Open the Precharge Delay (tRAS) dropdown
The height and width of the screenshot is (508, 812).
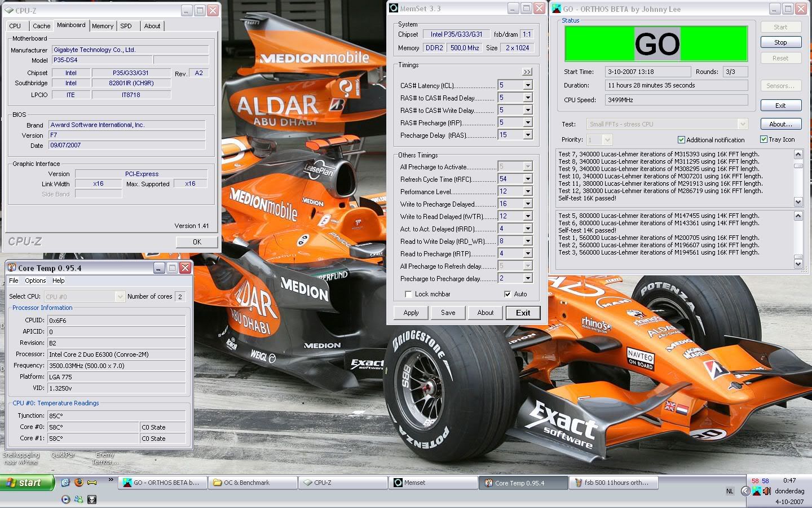pyautogui.click(x=528, y=135)
